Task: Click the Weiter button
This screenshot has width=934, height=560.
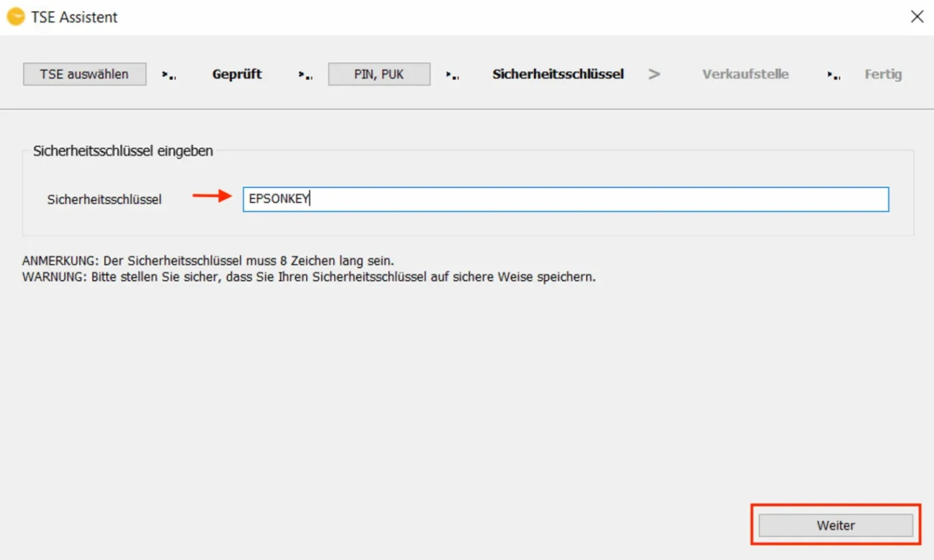Action: point(836,525)
